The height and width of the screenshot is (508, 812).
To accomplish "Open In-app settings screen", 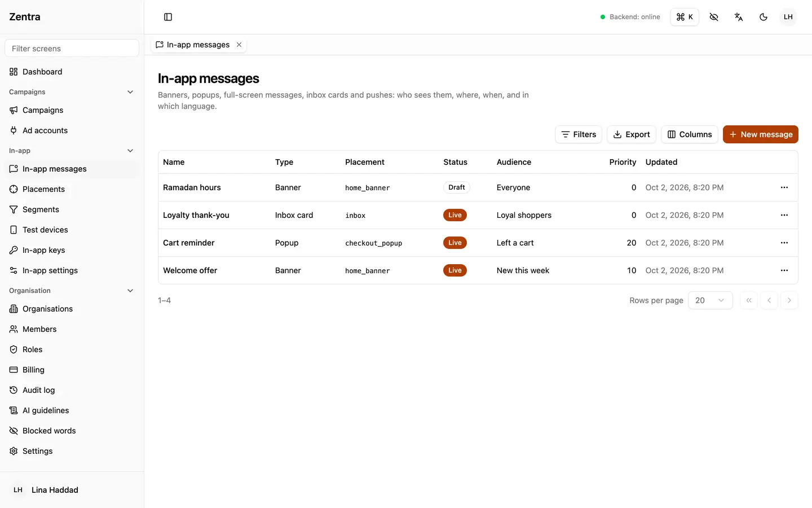I will 72,270.
